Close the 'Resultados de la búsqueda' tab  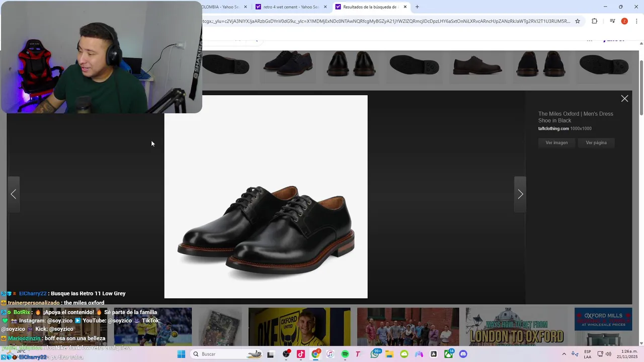tap(405, 7)
